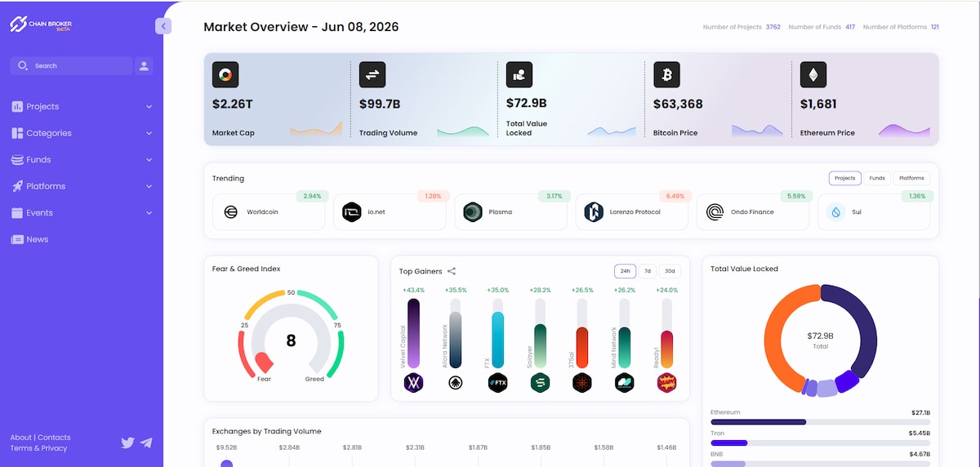The width and height of the screenshot is (980, 467).
Task: Select the Funds tab in Trending
Action: click(877, 178)
